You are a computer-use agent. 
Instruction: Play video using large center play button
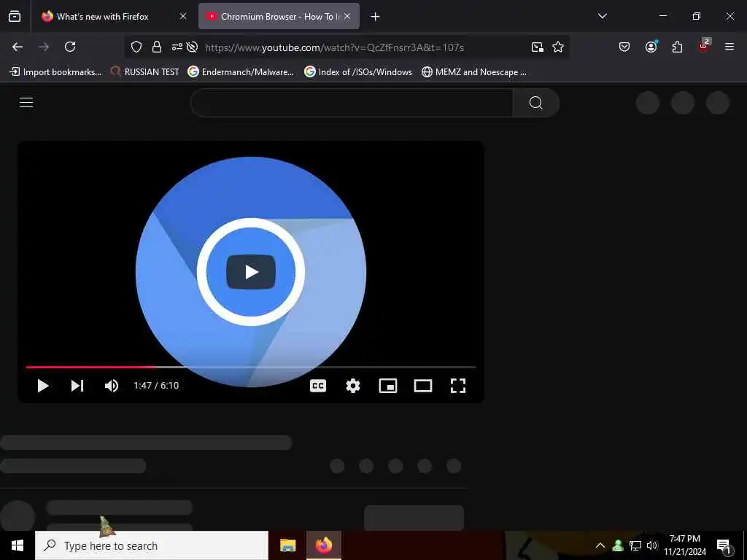251,272
